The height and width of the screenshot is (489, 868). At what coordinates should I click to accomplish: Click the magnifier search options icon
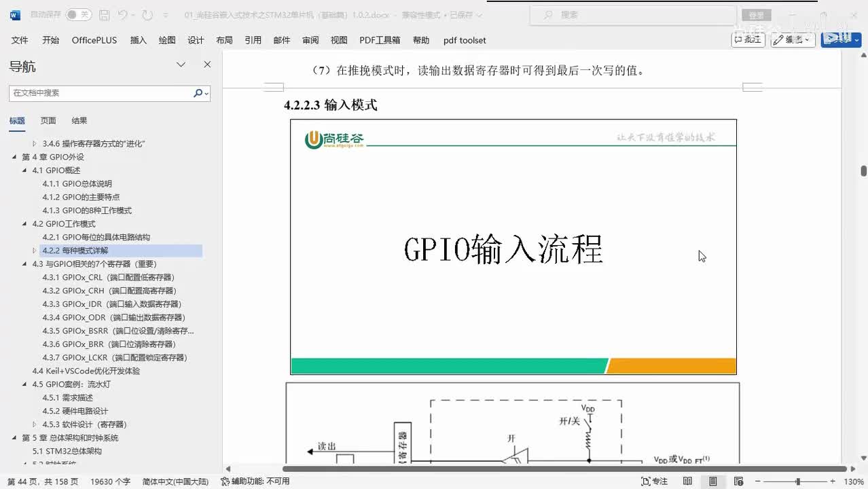(x=201, y=93)
